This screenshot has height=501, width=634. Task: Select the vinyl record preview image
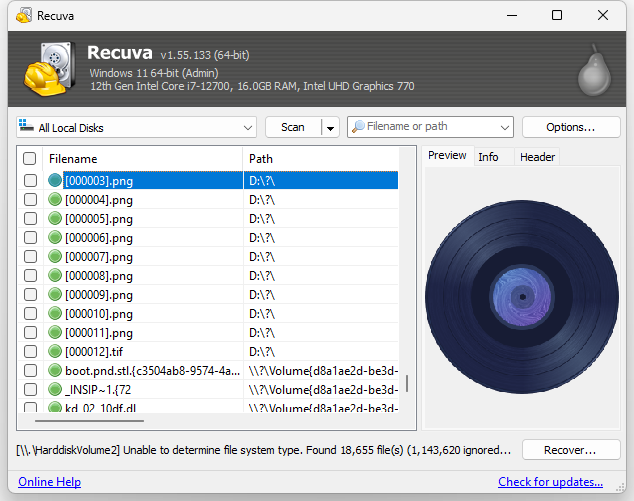click(522, 297)
